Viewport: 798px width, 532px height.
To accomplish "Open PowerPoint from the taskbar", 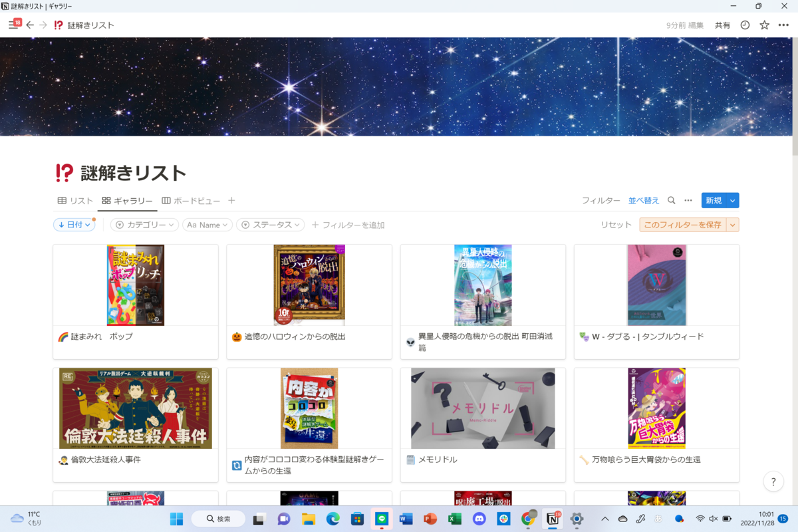I will tap(430, 519).
